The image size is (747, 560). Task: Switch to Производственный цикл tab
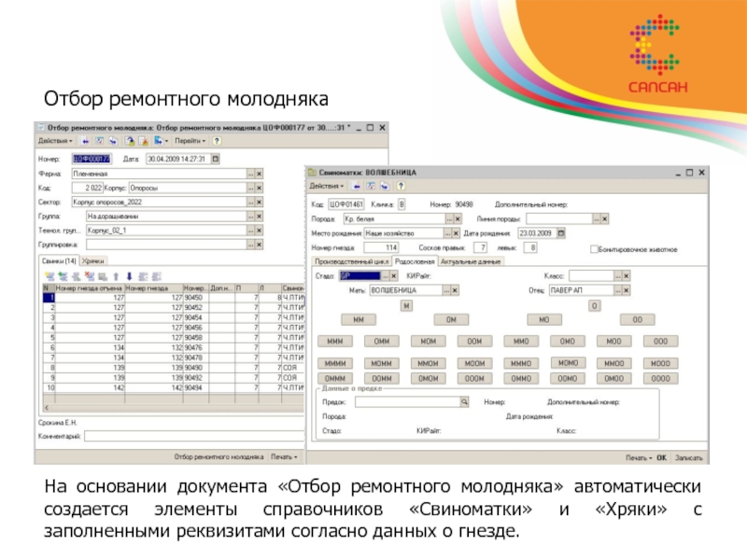(x=352, y=262)
